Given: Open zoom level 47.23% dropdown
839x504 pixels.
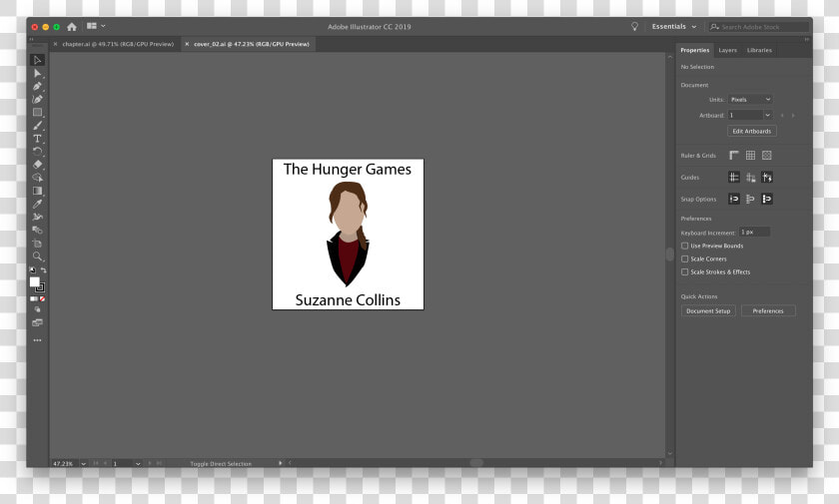Looking at the screenshot, I should (x=84, y=464).
